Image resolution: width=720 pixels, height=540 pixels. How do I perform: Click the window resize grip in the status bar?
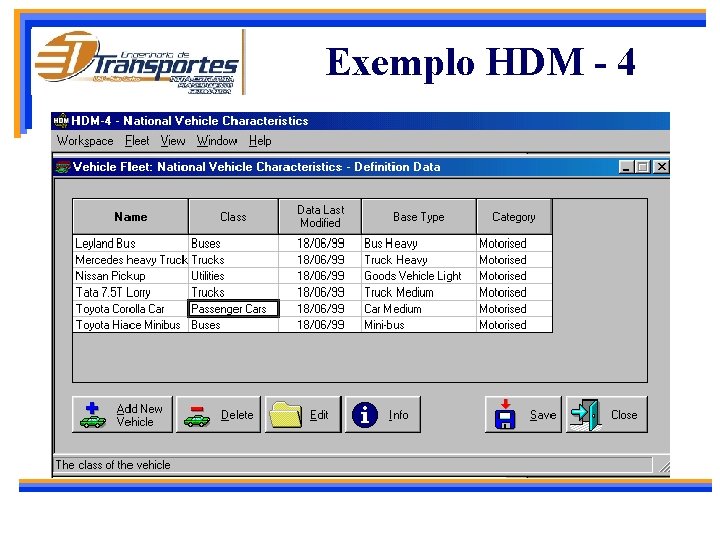(x=664, y=467)
